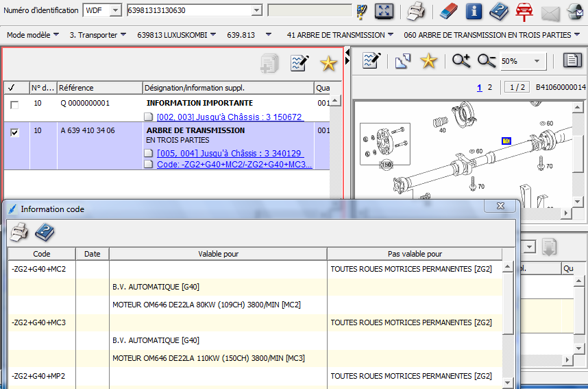Open the blue information icon
The width and height of the screenshot is (588, 389).
(474, 11)
